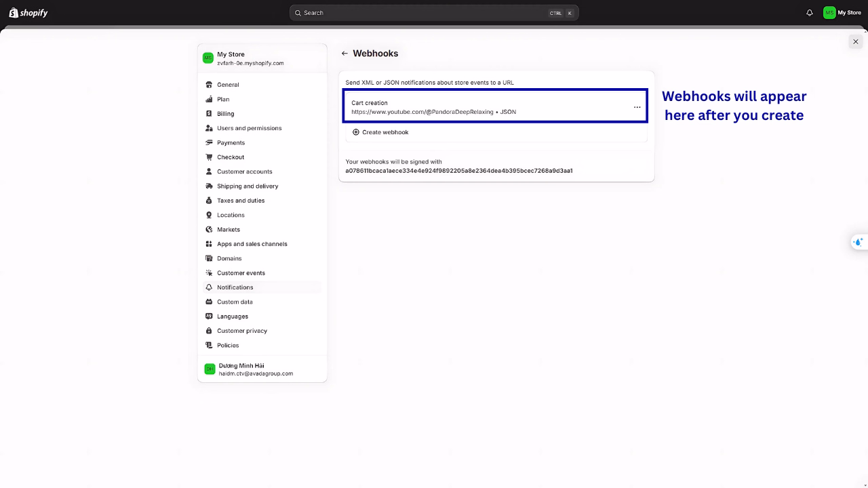Viewport: 868px width, 488px height.
Task: Open Custom data settings
Action: (x=262, y=302)
